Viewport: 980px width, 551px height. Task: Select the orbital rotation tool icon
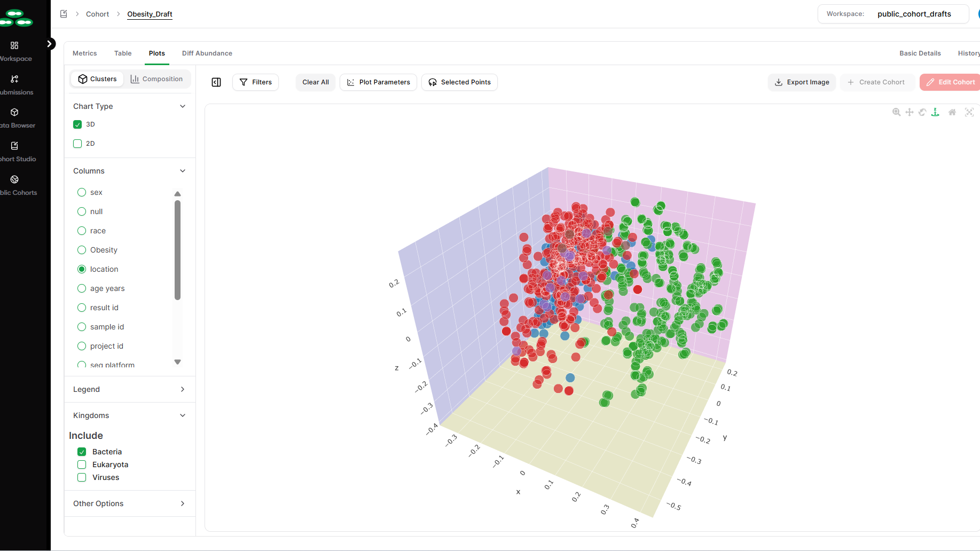tap(922, 112)
